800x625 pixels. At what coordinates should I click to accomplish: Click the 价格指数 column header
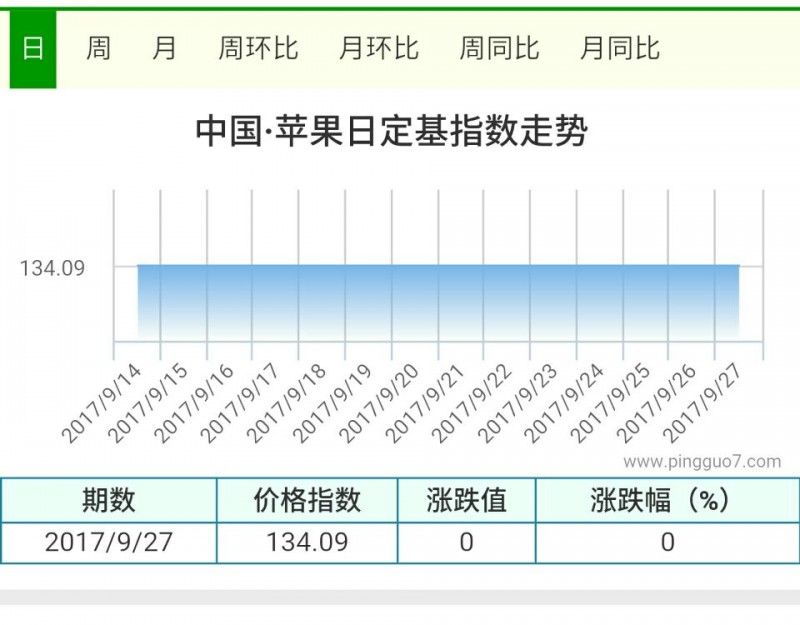(x=307, y=500)
